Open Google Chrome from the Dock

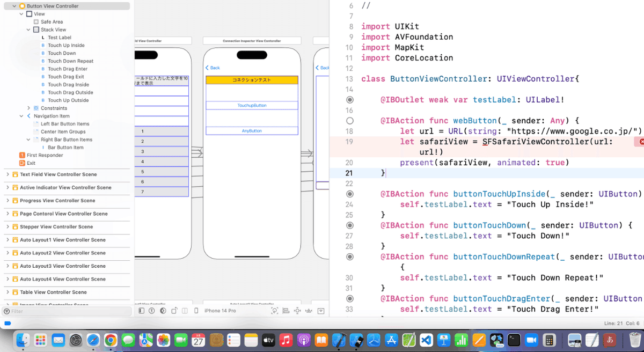(111, 340)
